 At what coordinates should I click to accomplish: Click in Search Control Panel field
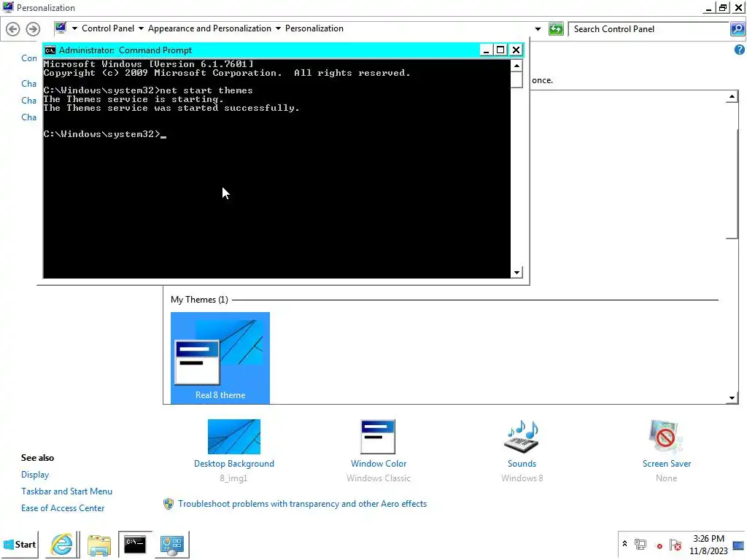tap(649, 29)
